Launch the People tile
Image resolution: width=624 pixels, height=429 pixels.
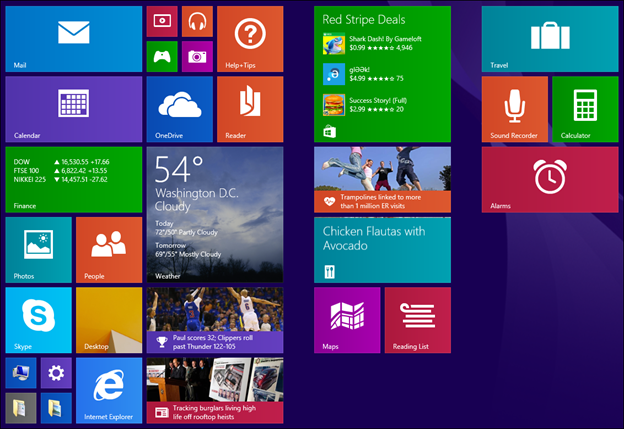(x=109, y=250)
